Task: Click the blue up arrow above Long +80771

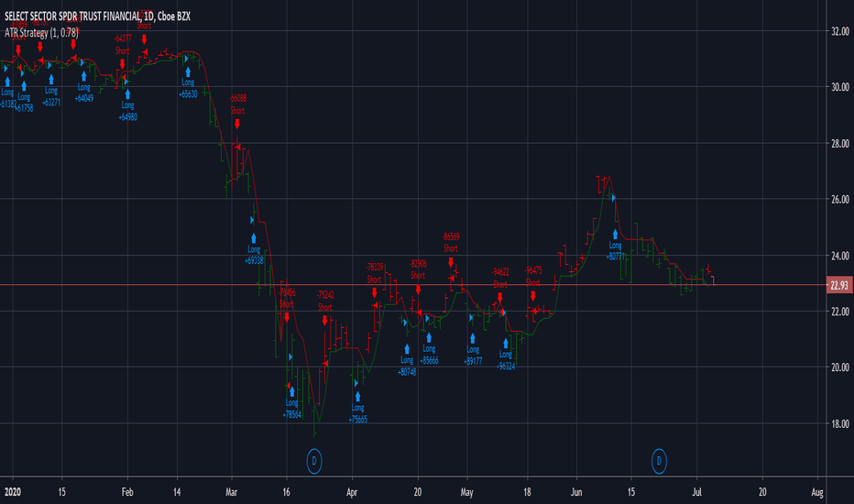Action: point(616,235)
